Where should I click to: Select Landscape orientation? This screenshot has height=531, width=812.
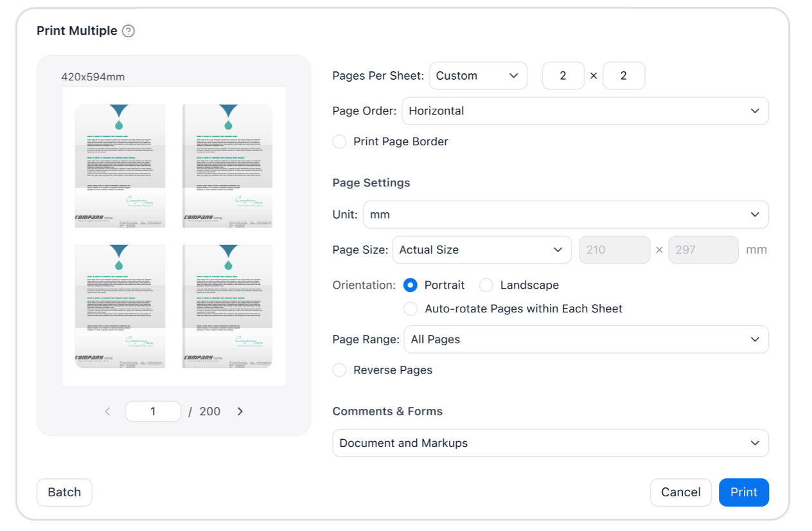pyautogui.click(x=486, y=285)
